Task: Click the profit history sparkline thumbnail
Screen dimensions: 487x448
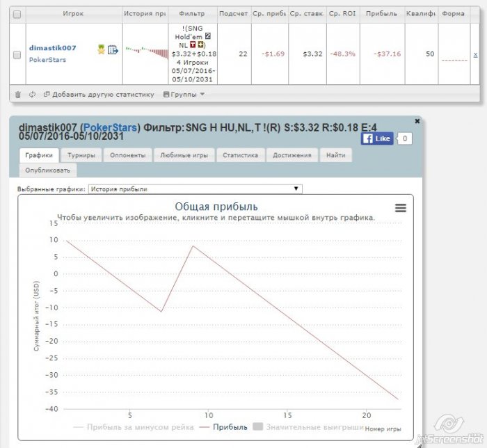Action: [147, 52]
